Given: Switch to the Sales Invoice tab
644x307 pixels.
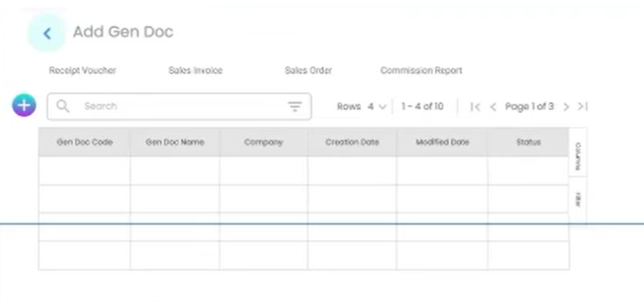Looking at the screenshot, I should (195, 71).
